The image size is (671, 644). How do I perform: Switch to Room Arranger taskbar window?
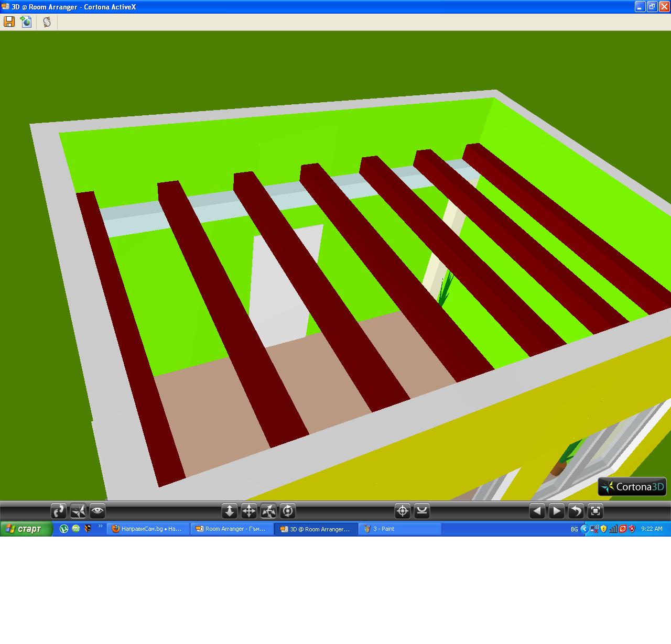(x=232, y=529)
